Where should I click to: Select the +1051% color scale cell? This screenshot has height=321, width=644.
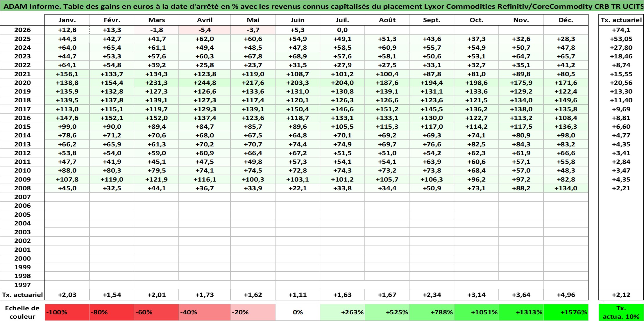(476, 312)
